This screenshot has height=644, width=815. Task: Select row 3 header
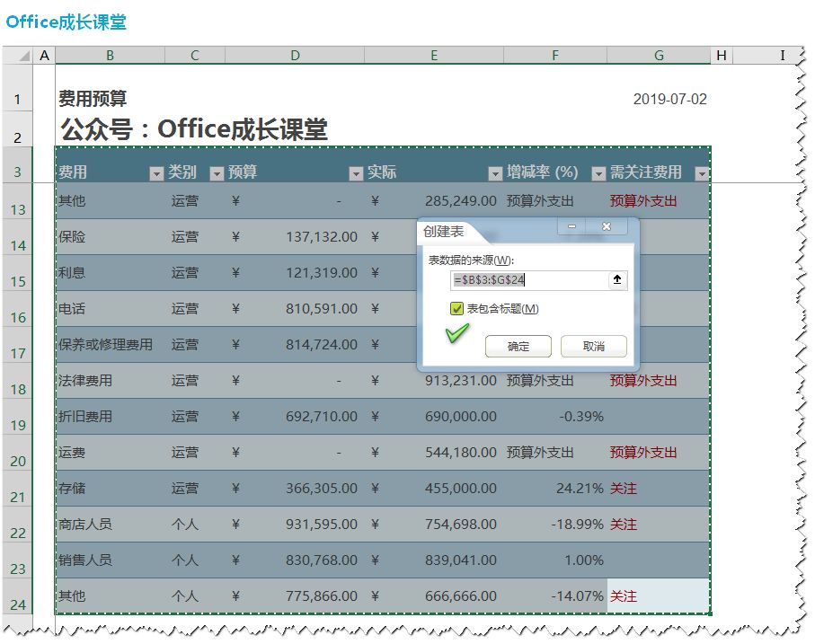pos(18,165)
